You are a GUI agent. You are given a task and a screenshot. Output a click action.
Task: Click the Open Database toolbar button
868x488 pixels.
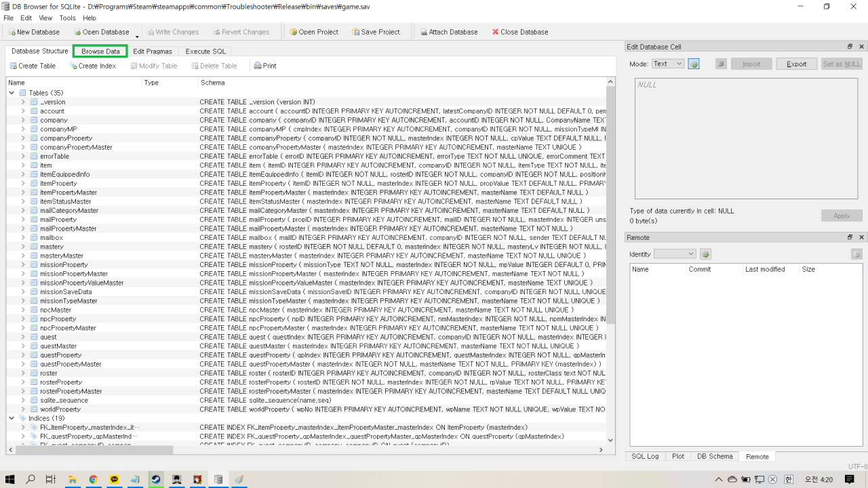point(101,32)
